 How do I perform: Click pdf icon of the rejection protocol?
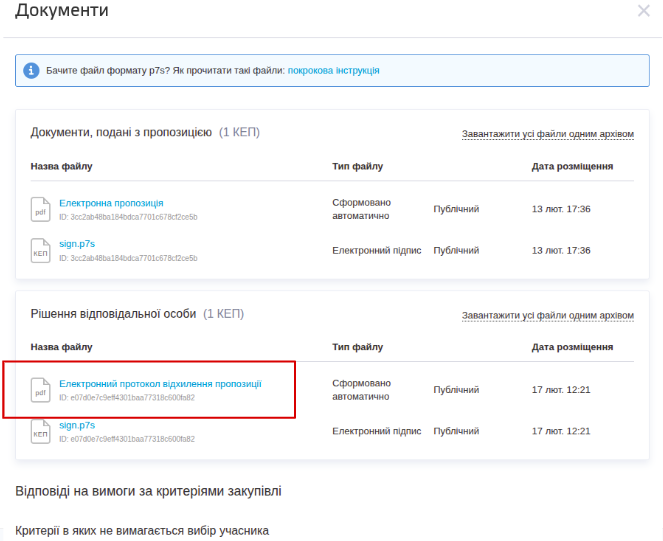[40, 389]
